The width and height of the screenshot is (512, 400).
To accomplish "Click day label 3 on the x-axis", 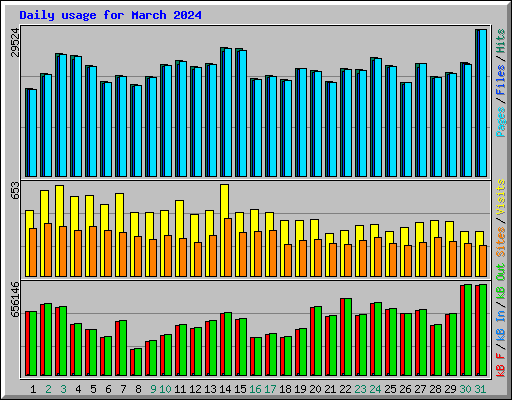I will [63, 389].
